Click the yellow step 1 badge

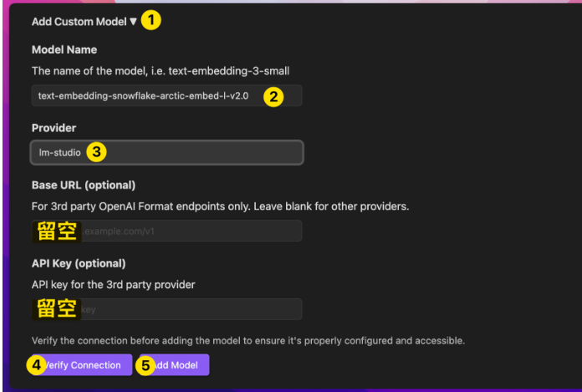[x=151, y=21]
